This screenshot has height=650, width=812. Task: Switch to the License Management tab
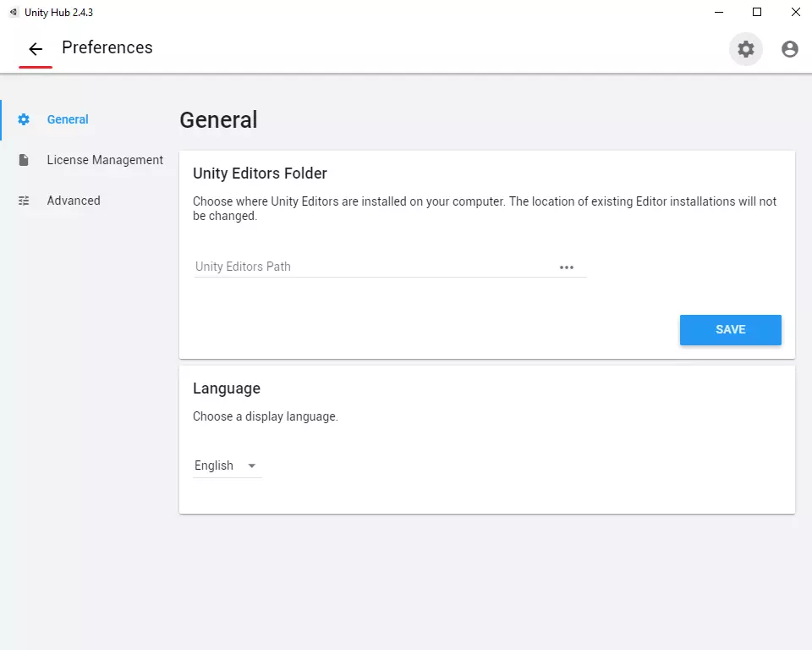pos(105,160)
